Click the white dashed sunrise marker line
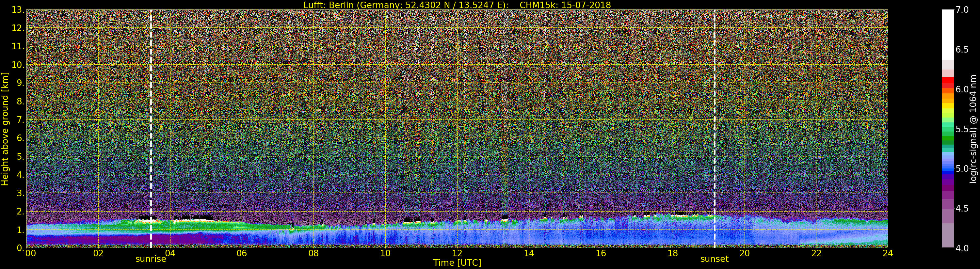 click(151, 129)
